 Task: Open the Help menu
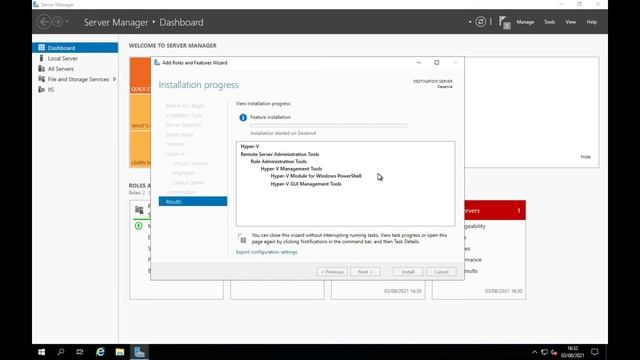coord(591,22)
